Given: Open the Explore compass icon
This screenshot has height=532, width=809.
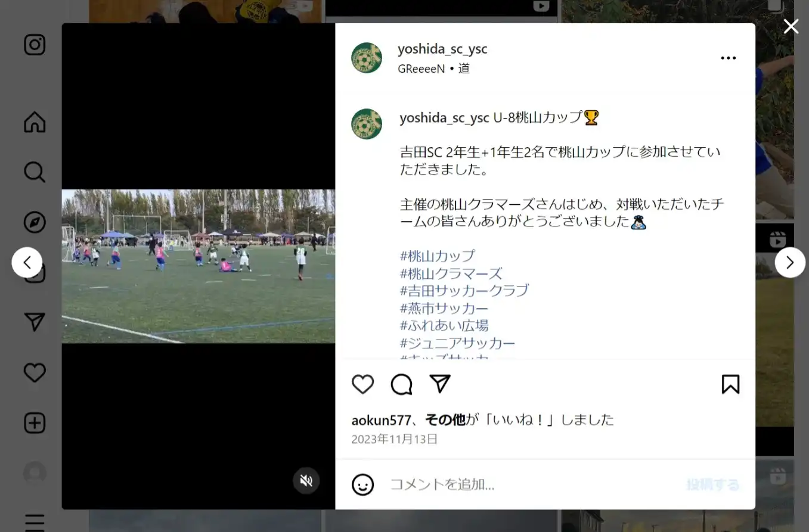Looking at the screenshot, I should [x=35, y=222].
